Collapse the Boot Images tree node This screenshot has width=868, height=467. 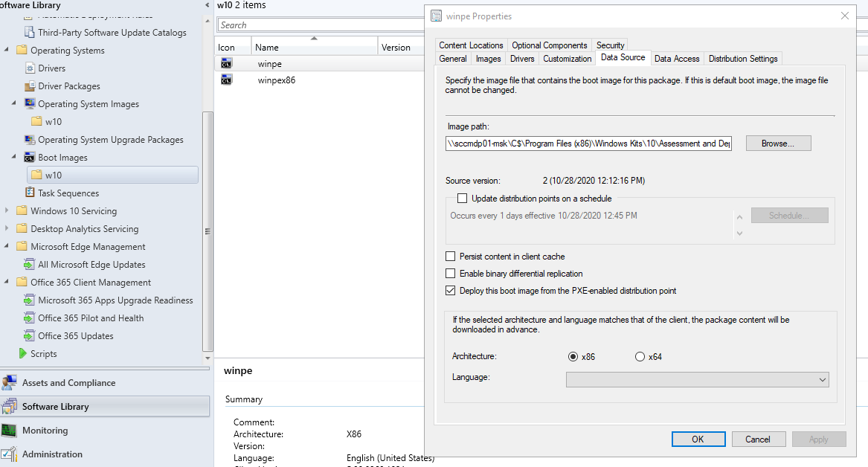14,157
